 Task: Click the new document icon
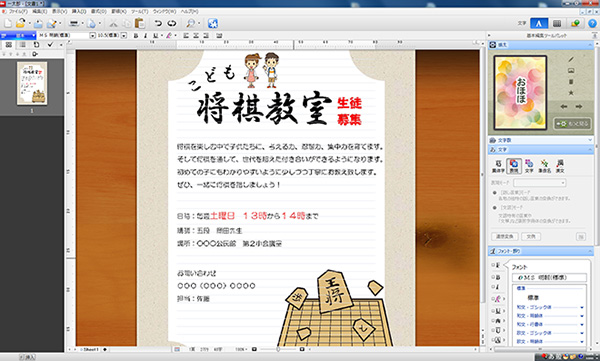point(8,23)
